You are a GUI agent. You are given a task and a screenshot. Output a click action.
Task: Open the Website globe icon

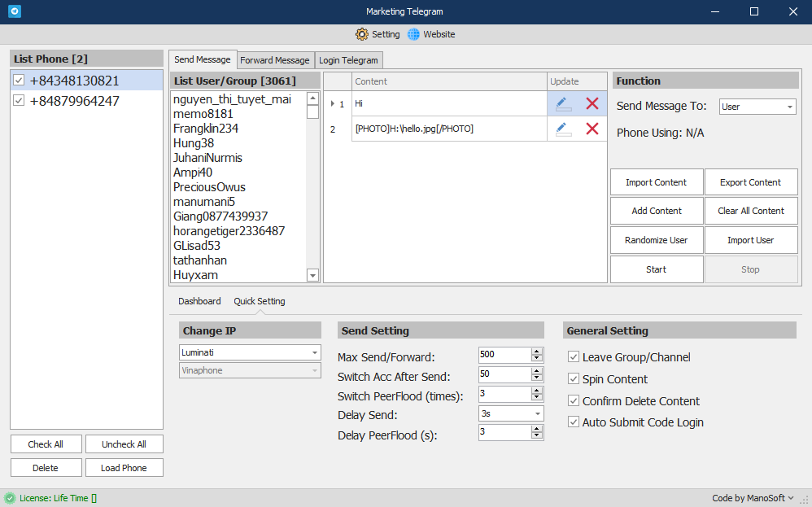click(414, 34)
